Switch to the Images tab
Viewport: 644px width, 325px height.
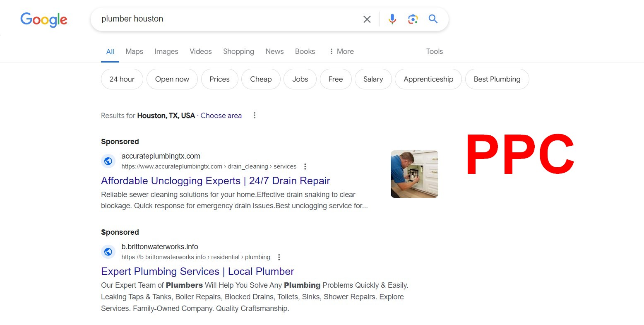[166, 51]
